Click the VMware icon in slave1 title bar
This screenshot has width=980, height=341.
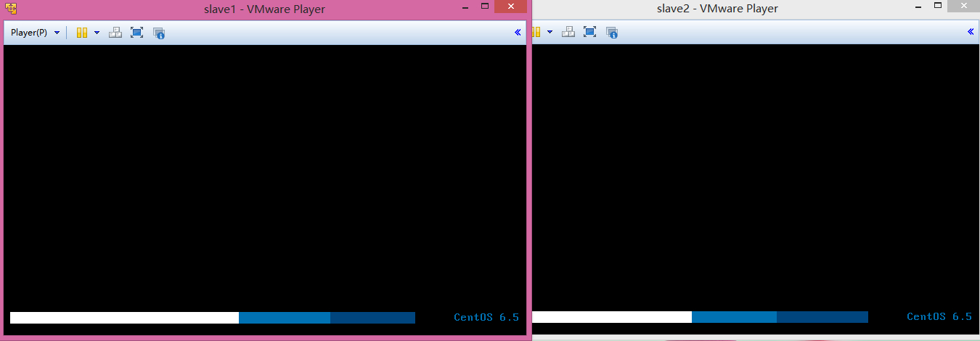11,9
